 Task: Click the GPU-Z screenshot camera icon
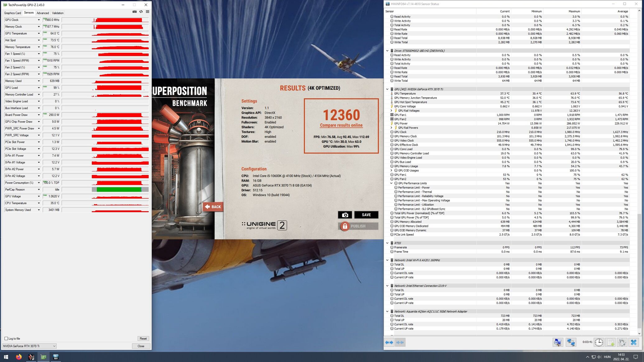tap(134, 12)
